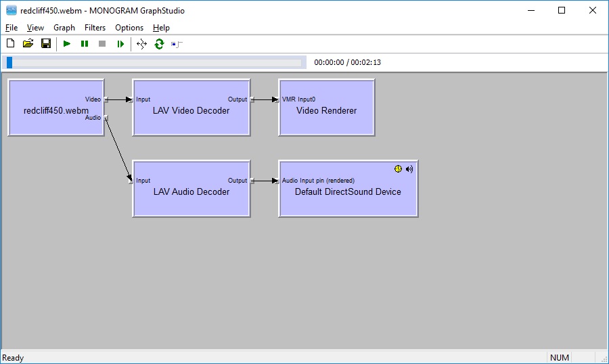Refresh the graph with the green arrows icon

click(x=159, y=44)
